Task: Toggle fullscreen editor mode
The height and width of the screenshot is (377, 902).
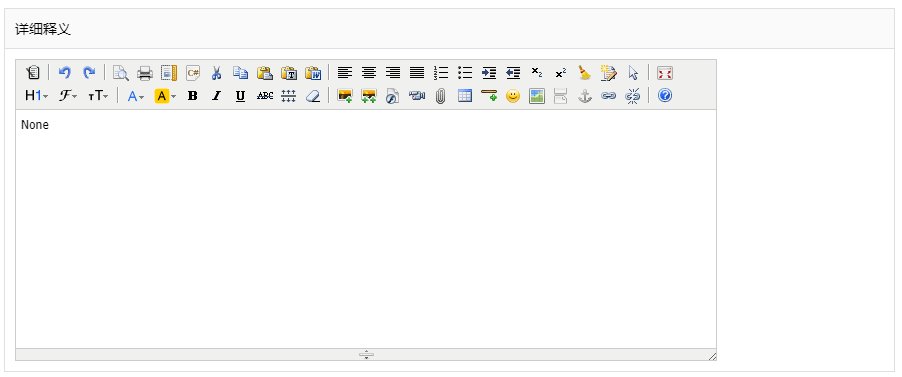Action: pos(665,73)
